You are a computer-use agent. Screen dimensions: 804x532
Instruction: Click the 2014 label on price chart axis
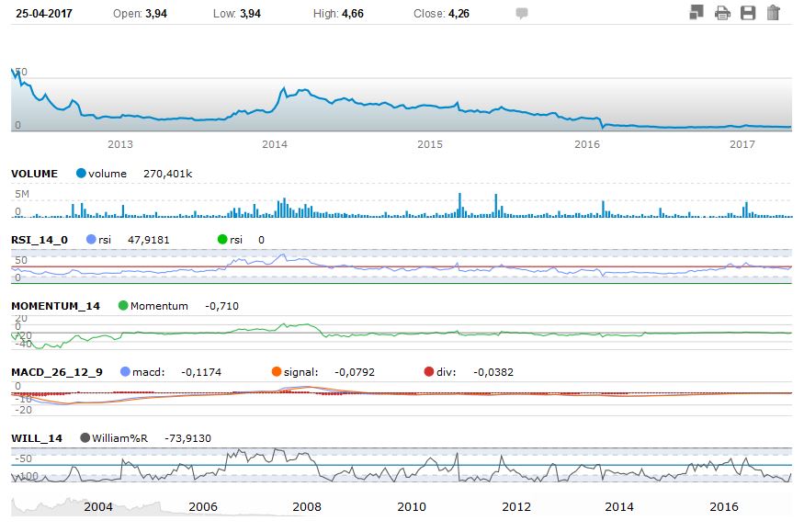click(275, 144)
